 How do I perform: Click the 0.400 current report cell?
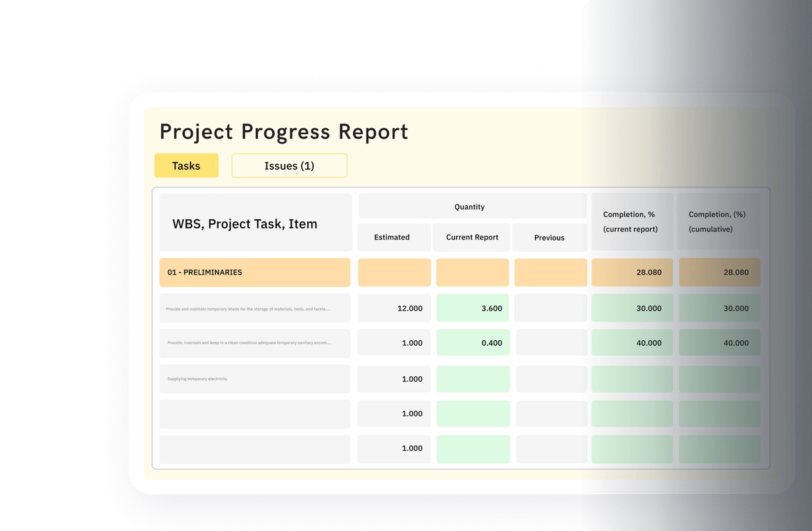pyautogui.click(x=472, y=342)
